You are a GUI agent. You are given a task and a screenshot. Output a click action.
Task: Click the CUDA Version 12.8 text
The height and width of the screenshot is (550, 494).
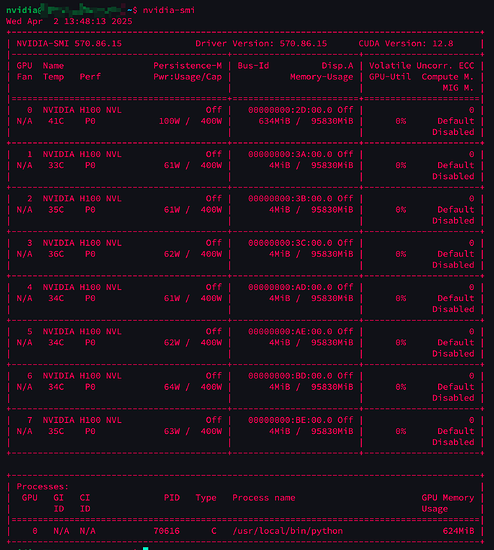point(406,43)
